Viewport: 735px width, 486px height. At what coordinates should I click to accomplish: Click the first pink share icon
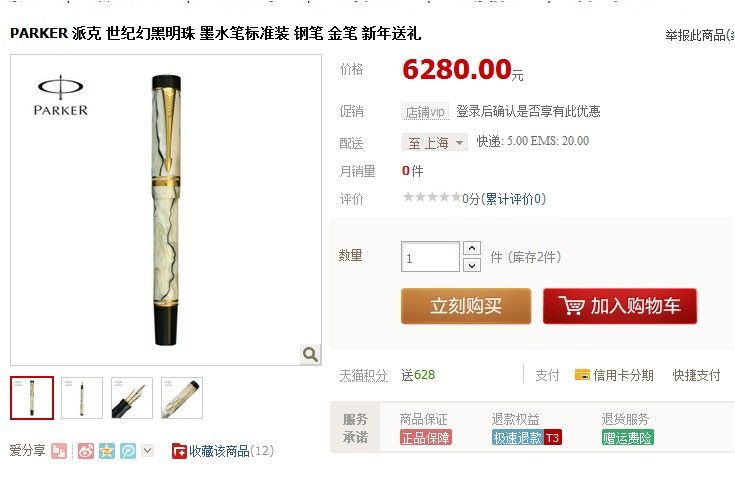[x=59, y=451]
